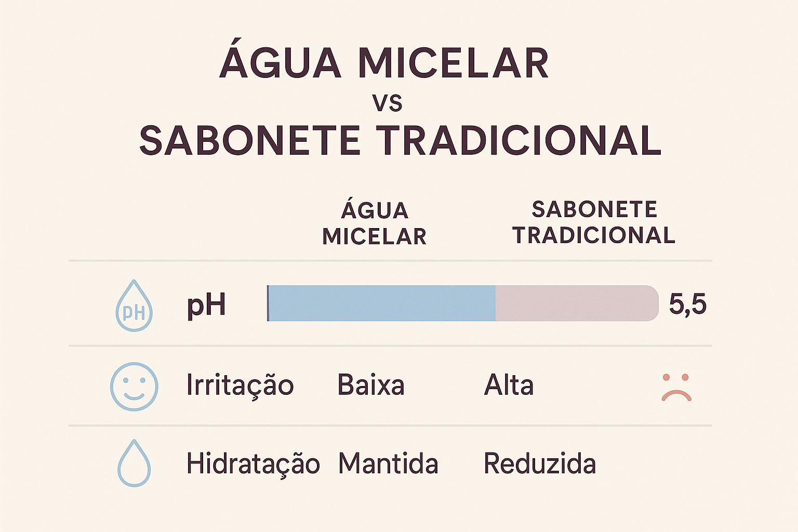
Task: Click the pink segment of the pH bar
Action: pyautogui.click(x=577, y=303)
